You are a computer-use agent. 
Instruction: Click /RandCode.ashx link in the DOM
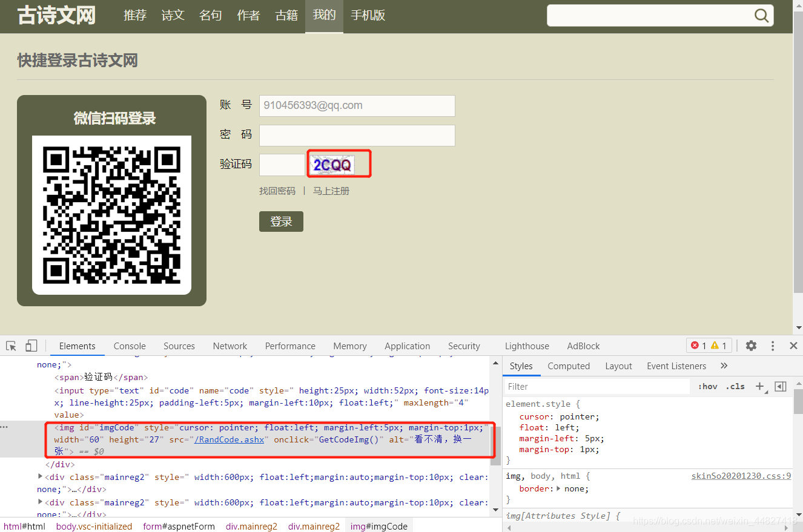coord(229,439)
